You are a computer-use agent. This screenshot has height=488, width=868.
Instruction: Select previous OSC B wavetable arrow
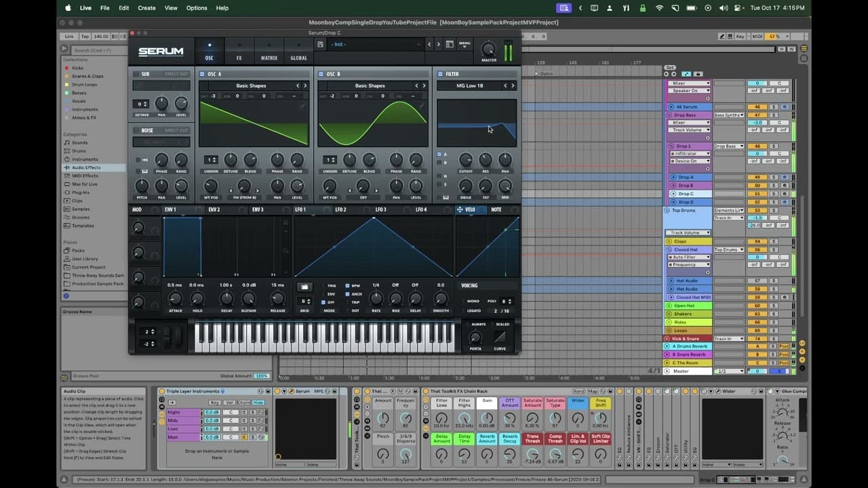pos(417,85)
